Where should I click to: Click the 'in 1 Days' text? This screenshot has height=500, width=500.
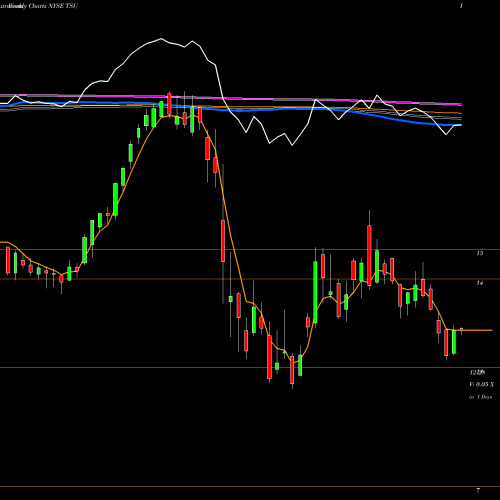click(x=481, y=397)
